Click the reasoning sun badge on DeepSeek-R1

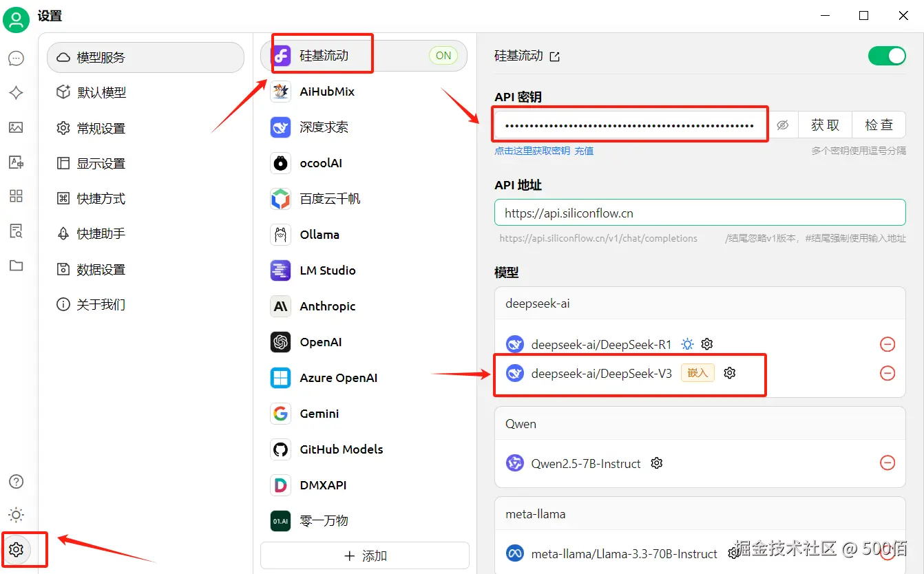(687, 343)
